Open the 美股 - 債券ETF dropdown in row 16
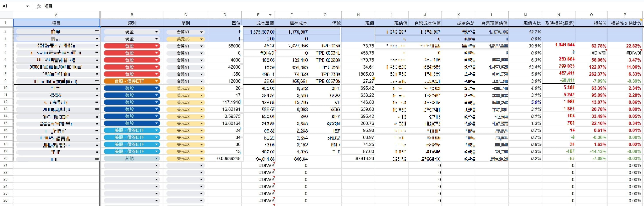 coord(157,130)
